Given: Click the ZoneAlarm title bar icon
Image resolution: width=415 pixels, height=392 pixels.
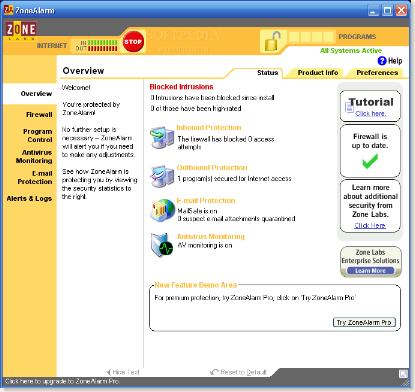Looking at the screenshot, I should 8,10.
